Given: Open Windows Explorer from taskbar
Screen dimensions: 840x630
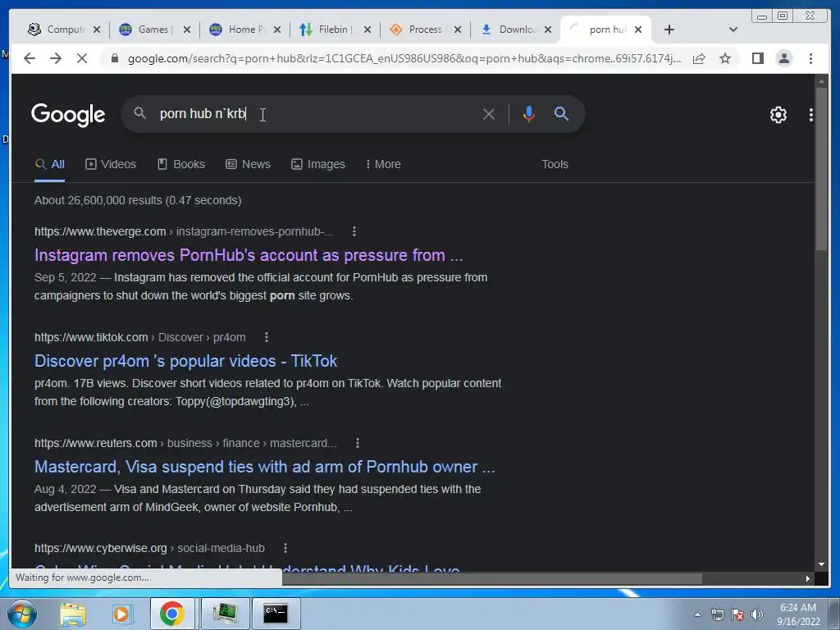Looking at the screenshot, I should (73, 614).
